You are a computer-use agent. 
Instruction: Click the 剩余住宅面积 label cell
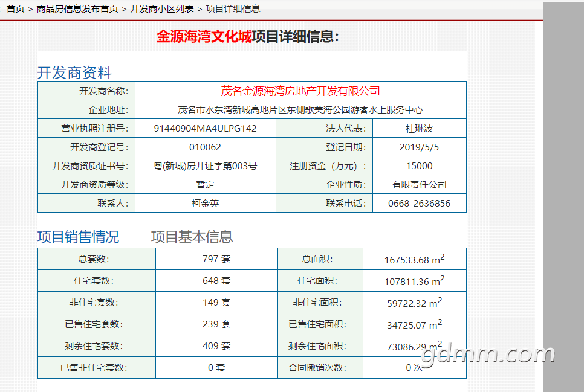pos(320,346)
